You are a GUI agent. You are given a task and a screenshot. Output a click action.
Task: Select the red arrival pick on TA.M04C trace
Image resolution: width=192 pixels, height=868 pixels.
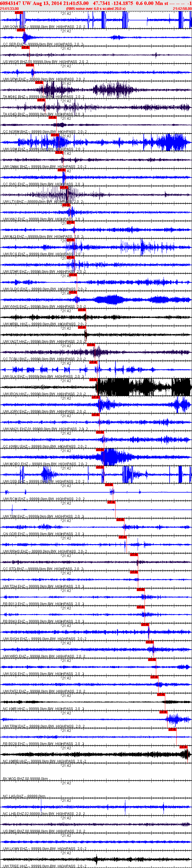[39, 82]
